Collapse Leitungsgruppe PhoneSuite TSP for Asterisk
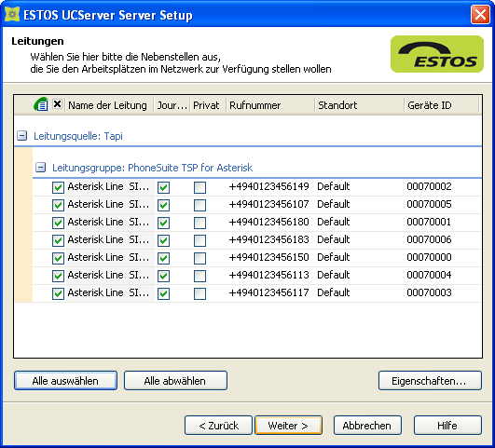The height and width of the screenshot is (448, 495). coord(40,168)
